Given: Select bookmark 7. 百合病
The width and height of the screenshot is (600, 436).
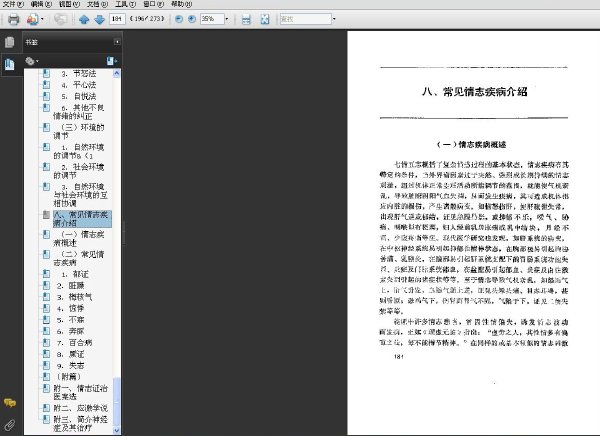Looking at the screenshot, I should (75, 343).
